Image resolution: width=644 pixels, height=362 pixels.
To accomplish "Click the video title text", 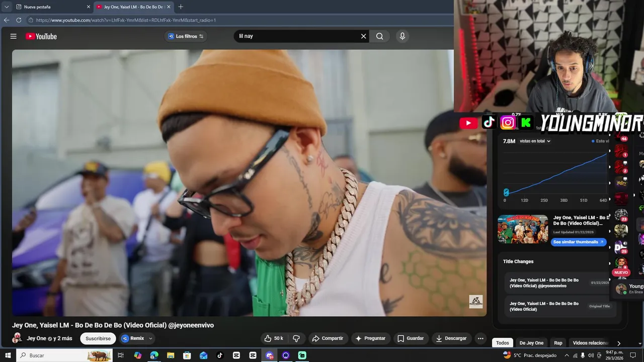I will [113, 325].
